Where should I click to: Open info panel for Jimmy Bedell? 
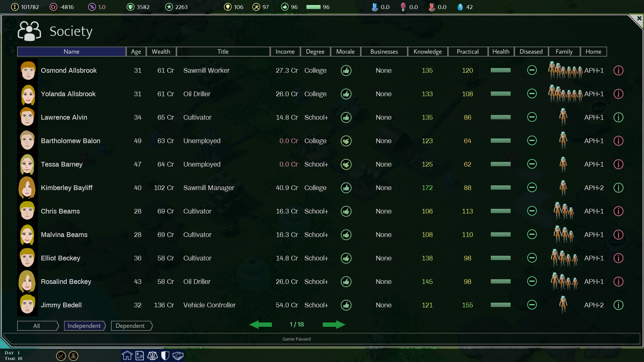[x=619, y=305]
